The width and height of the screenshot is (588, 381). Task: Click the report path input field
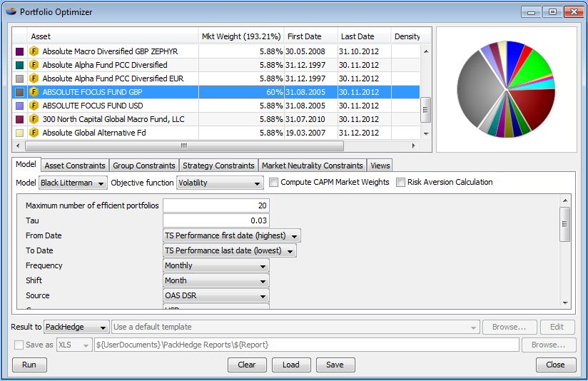point(306,345)
